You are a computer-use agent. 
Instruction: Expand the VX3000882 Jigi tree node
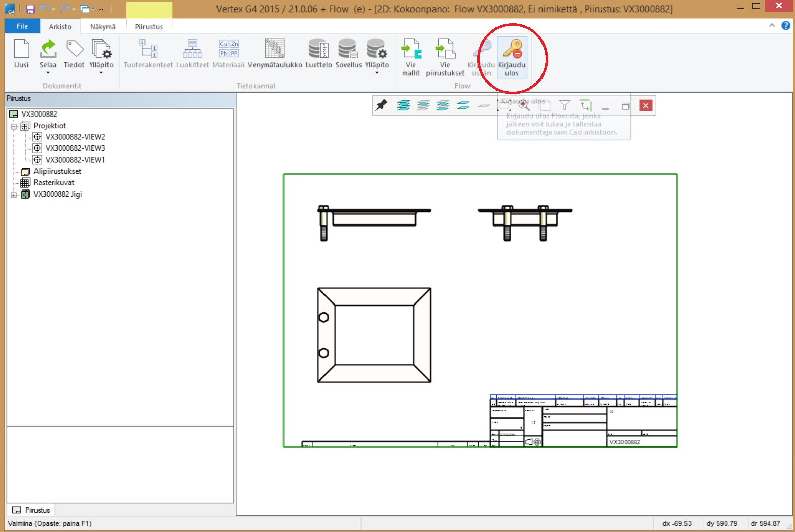pos(14,195)
